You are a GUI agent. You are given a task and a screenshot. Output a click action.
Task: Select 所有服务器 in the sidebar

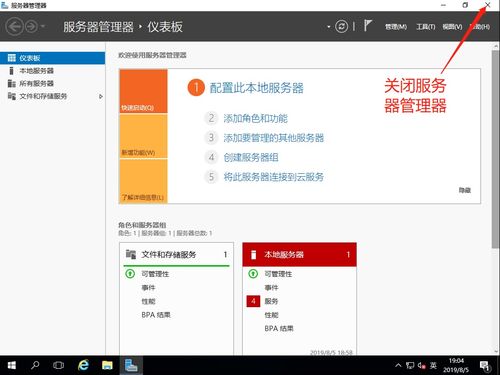[x=52, y=83]
